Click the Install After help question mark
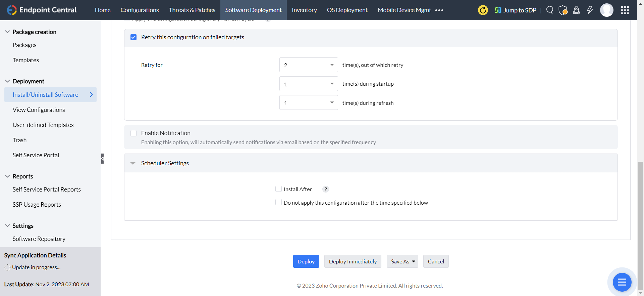This screenshot has width=644, height=296. point(325,189)
